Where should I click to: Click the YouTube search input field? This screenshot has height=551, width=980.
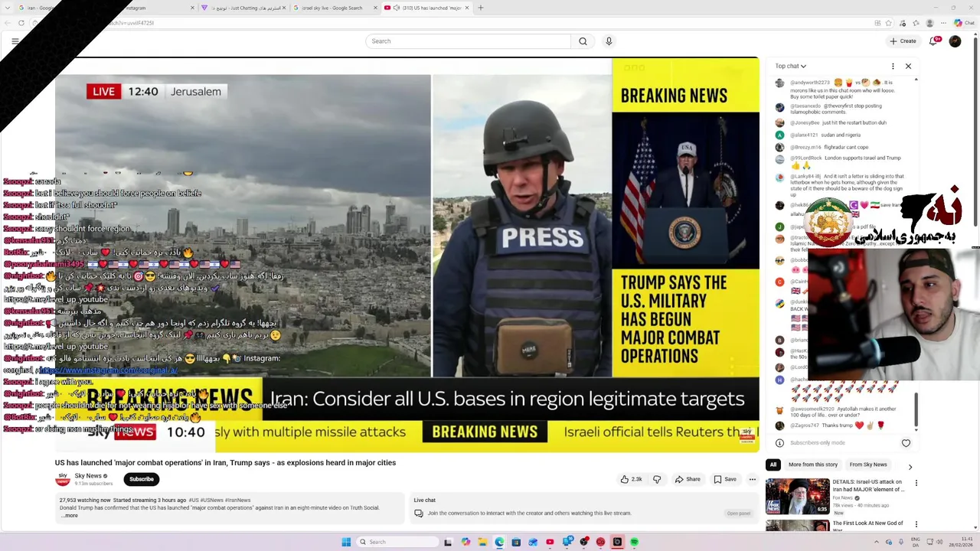pyautogui.click(x=468, y=41)
